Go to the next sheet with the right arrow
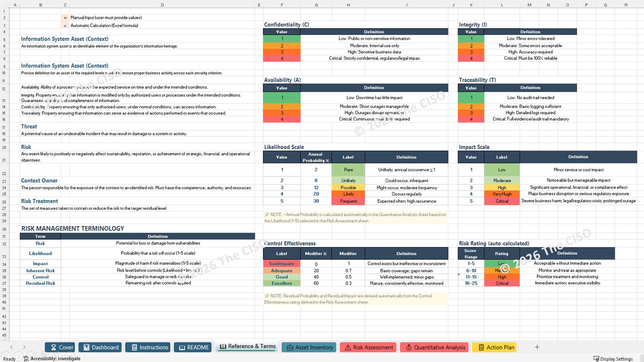This screenshot has height=362, width=644. [x=24, y=347]
